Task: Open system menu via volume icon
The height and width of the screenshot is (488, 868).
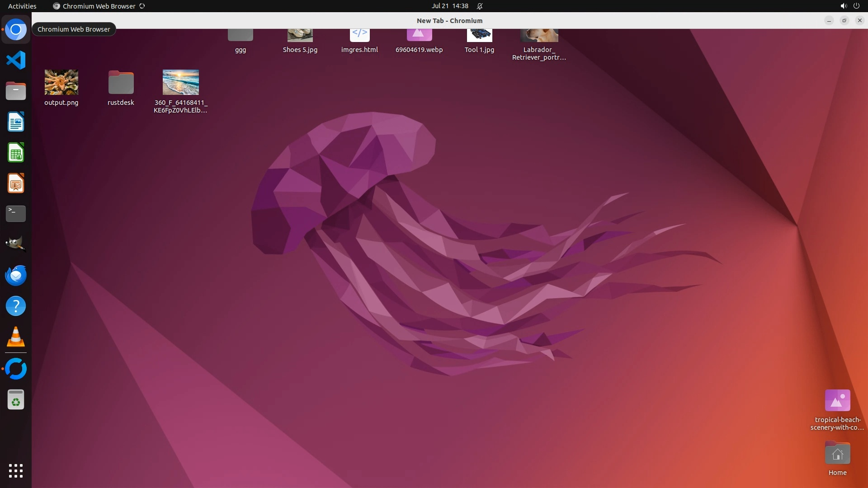Action: 843,6
